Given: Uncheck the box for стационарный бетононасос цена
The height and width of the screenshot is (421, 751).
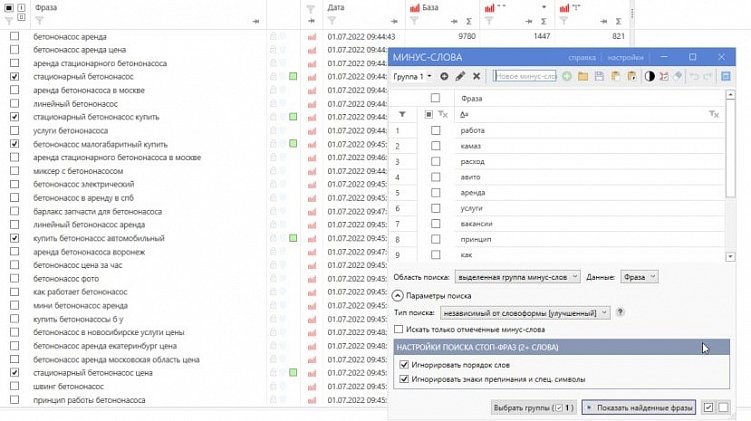Looking at the screenshot, I should [x=15, y=372].
